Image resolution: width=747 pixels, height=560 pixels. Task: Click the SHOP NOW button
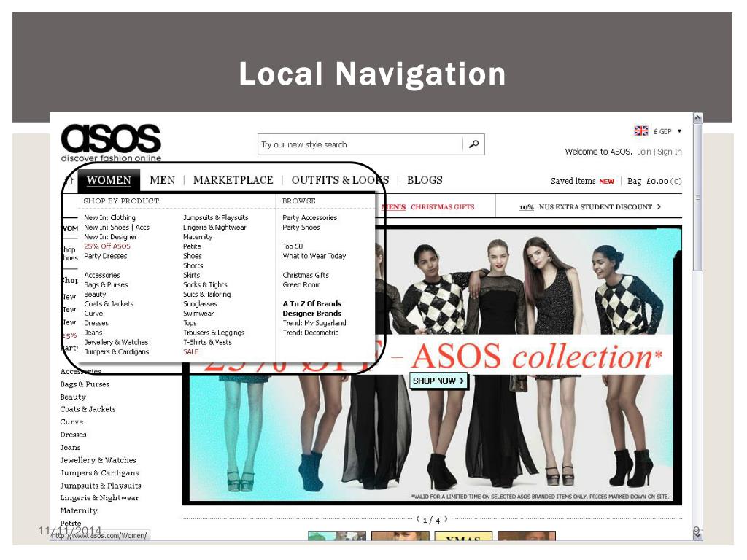coord(438,381)
